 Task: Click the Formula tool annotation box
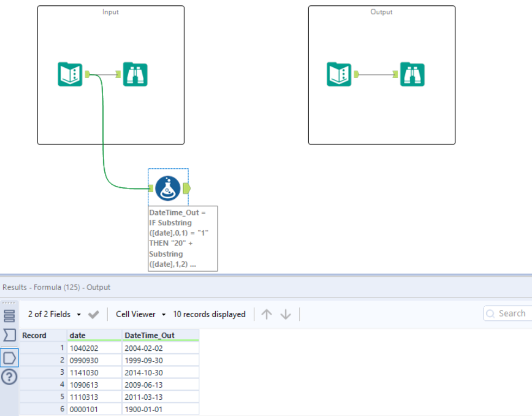(x=183, y=238)
